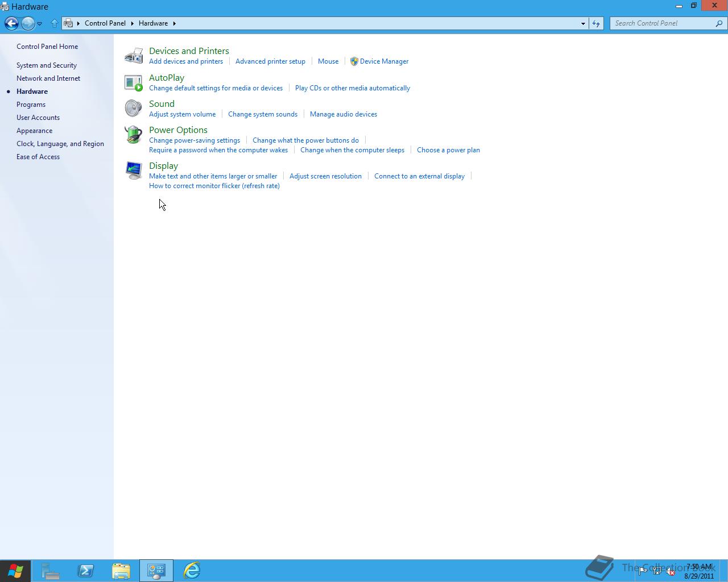
Task: Open the taskbar clock and date
Action: pyautogui.click(x=699, y=571)
